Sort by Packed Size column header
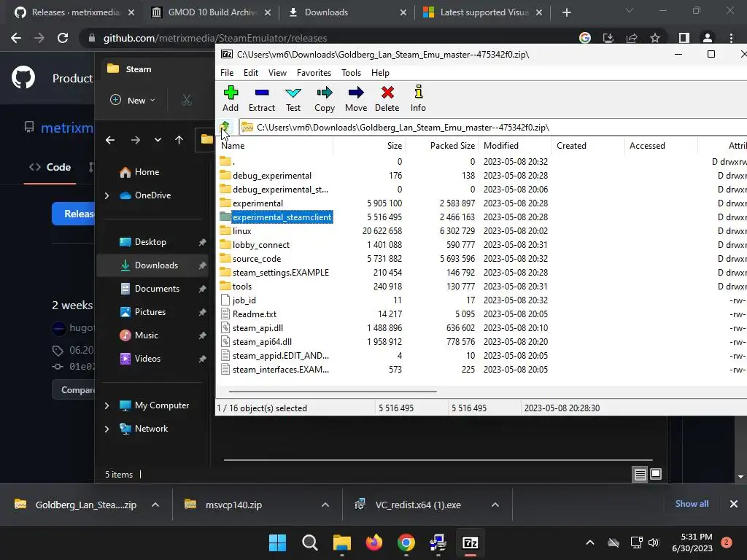This screenshot has height=560, width=747. (x=442, y=146)
